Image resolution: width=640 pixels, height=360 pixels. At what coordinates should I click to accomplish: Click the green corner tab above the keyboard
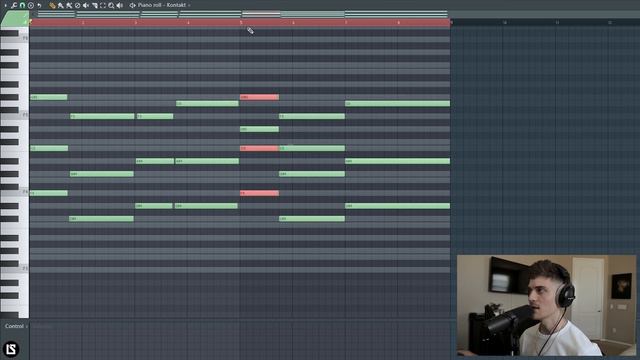[x=14, y=19]
